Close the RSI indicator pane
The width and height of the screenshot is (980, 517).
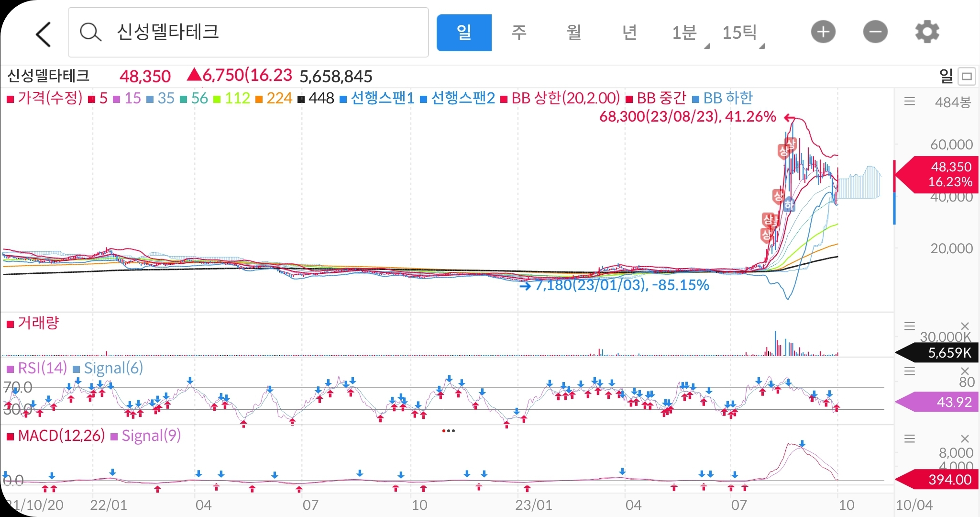click(965, 371)
